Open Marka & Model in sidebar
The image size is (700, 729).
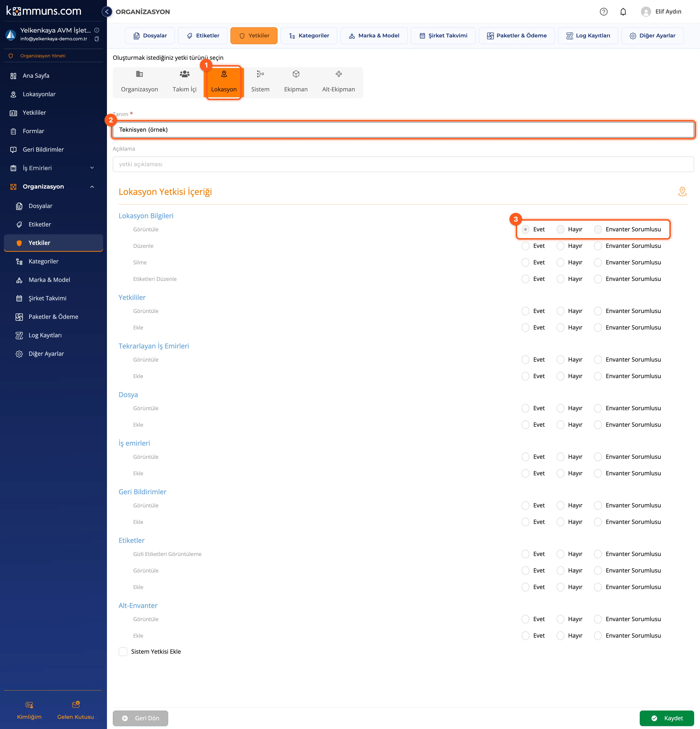[53, 280]
